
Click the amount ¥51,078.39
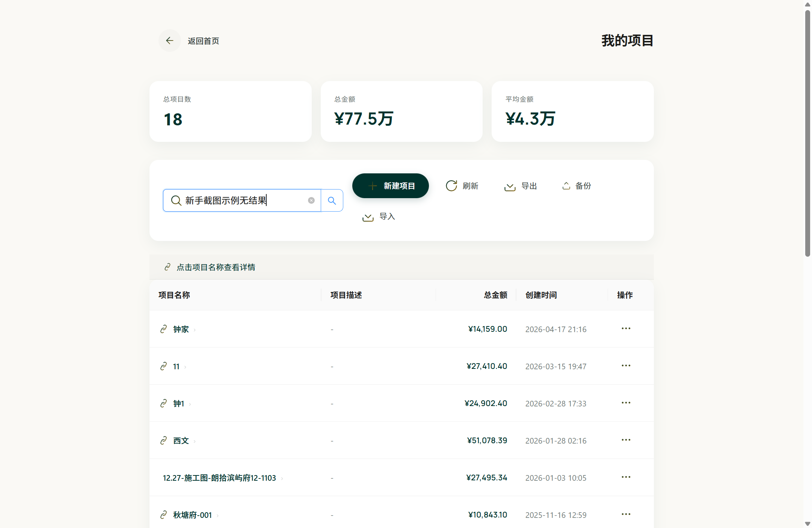(487, 441)
